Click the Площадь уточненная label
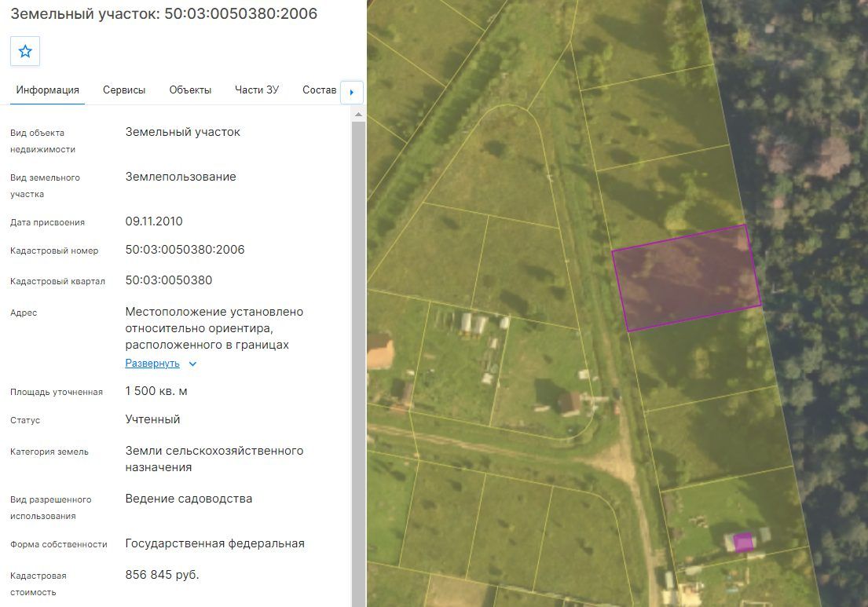The height and width of the screenshot is (607, 868). click(57, 392)
